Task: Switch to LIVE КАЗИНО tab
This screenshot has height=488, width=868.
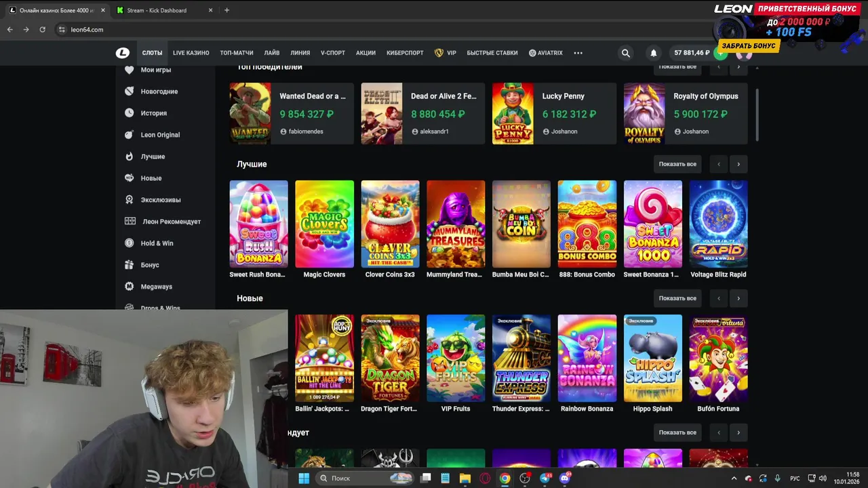Action: pos(191,53)
